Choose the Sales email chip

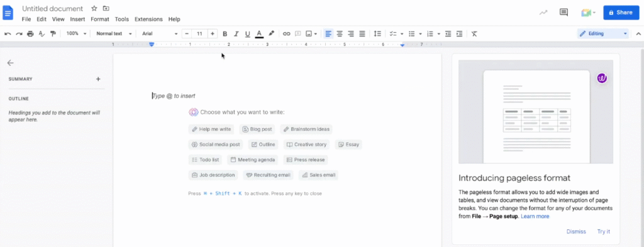click(318, 175)
